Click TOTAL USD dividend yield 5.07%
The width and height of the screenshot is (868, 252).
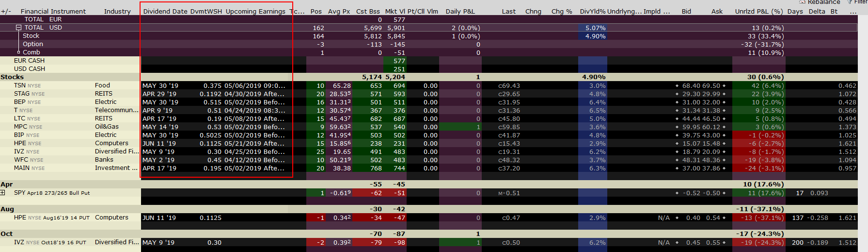pos(596,28)
